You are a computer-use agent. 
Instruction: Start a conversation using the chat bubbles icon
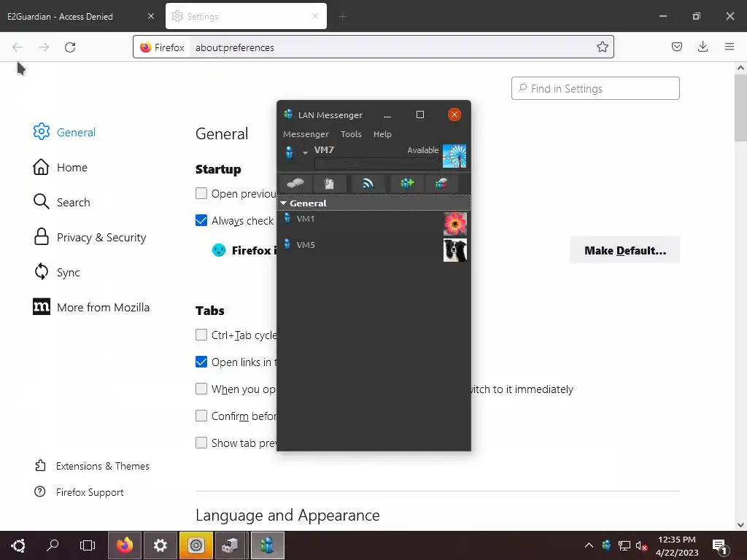(295, 183)
